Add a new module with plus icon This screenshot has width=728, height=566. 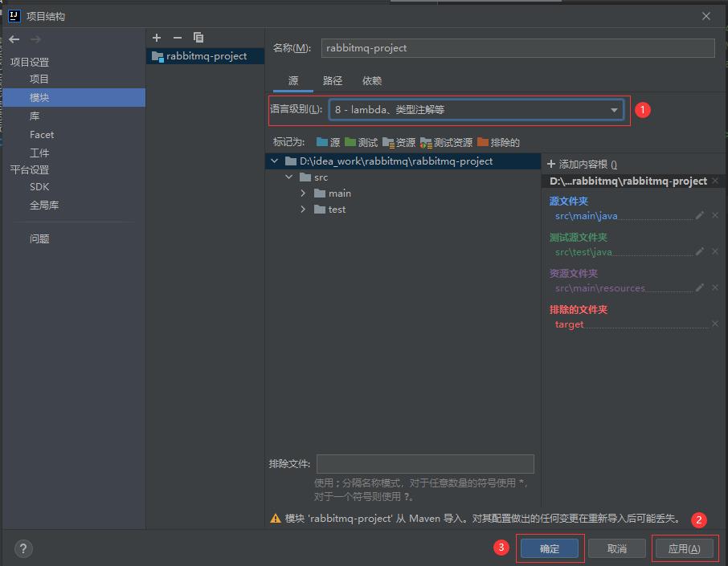coord(157,38)
